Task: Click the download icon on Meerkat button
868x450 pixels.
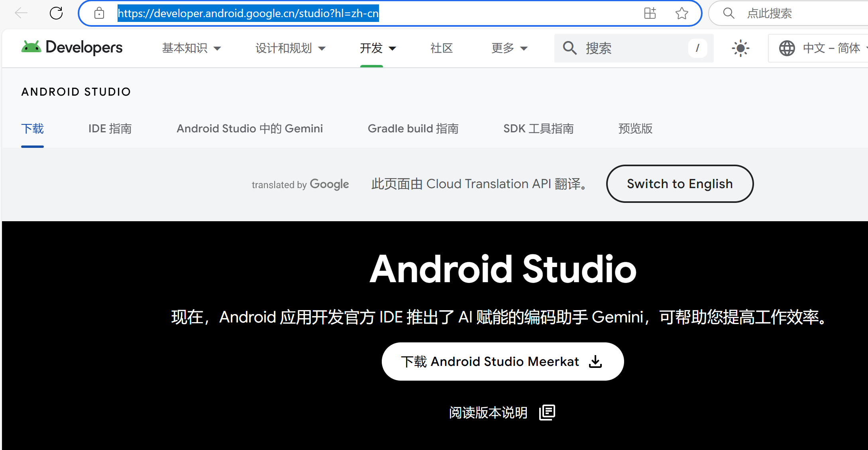Action: [595, 362]
